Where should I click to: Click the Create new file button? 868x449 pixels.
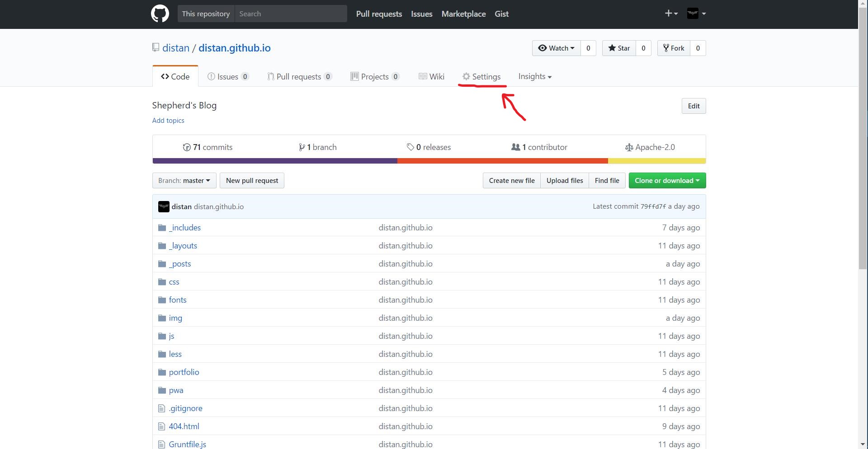(512, 181)
